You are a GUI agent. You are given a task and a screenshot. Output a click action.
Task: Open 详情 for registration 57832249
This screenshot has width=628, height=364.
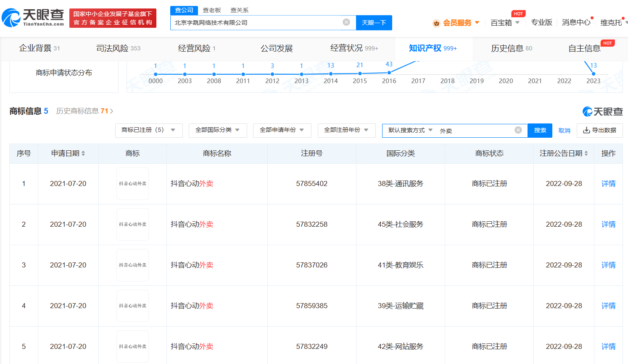pos(608,346)
